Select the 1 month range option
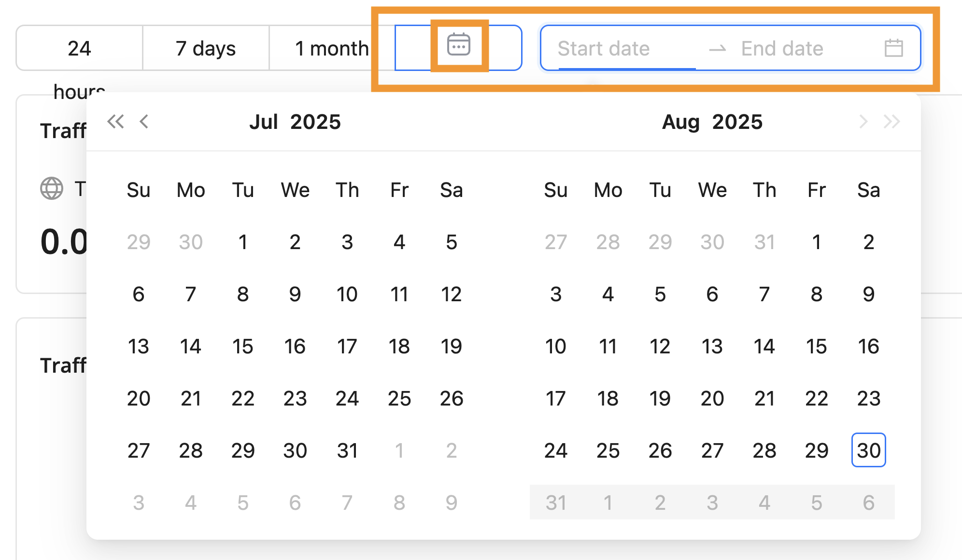The image size is (962, 560). pyautogui.click(x=332, y=48)
